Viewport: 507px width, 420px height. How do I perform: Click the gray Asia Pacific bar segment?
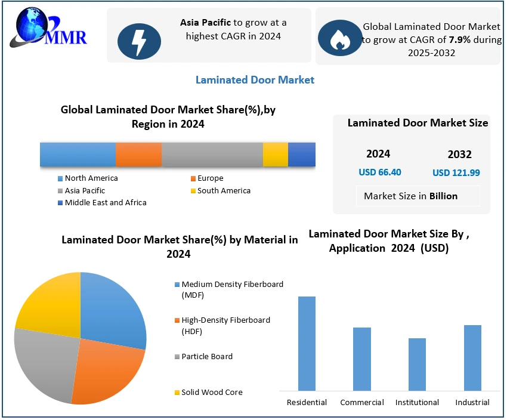click(x=212, y=155)
